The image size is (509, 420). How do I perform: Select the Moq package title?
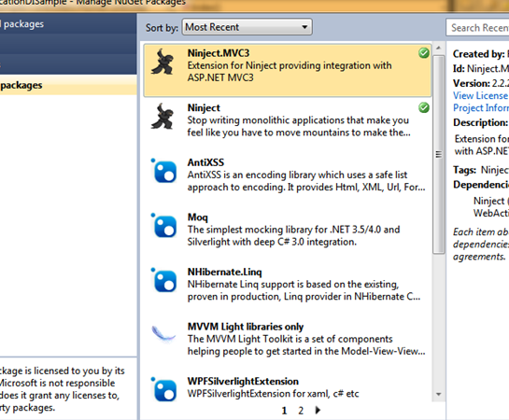click(x=197, y=217)
